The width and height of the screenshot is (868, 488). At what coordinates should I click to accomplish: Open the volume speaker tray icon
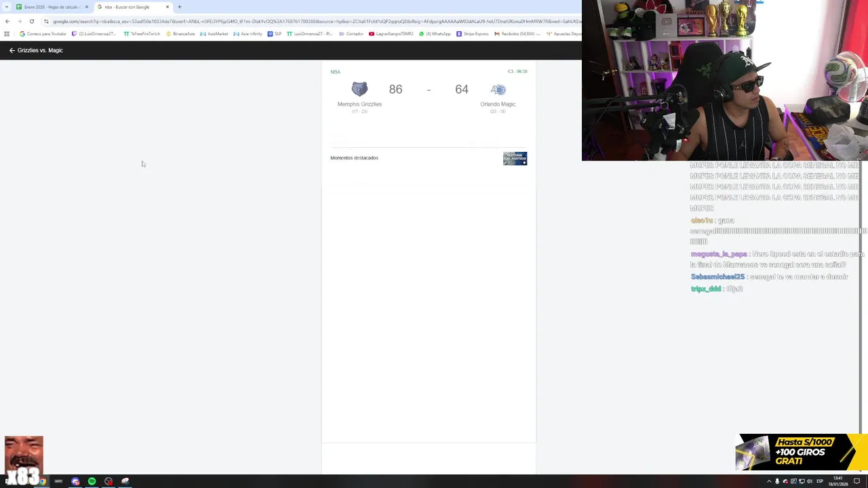810,481
